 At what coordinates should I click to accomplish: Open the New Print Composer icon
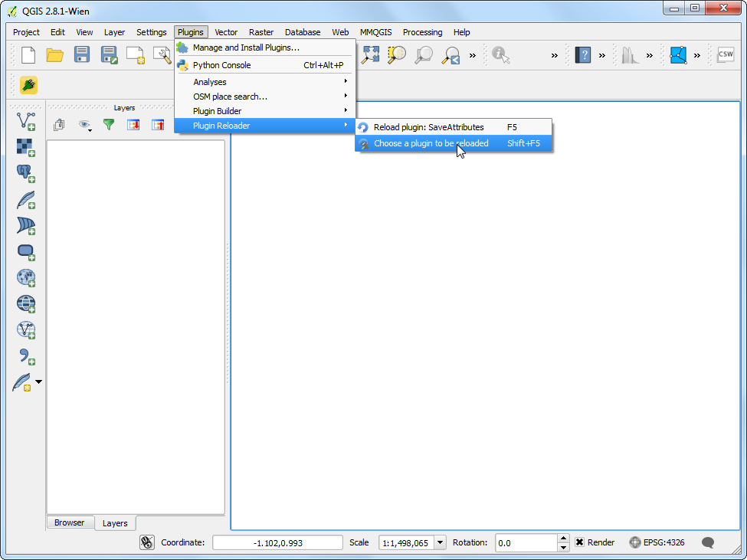pos(136,54)
